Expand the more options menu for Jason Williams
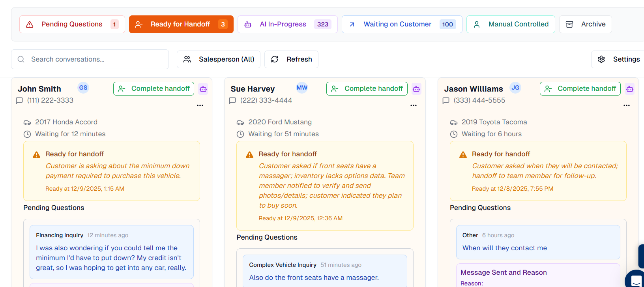The image size is (644, 287). [627, 105]
